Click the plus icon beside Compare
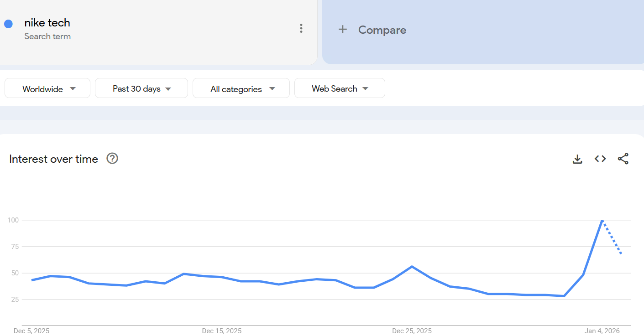The width and height of the screenshot is (644, 336). [343, 30]
